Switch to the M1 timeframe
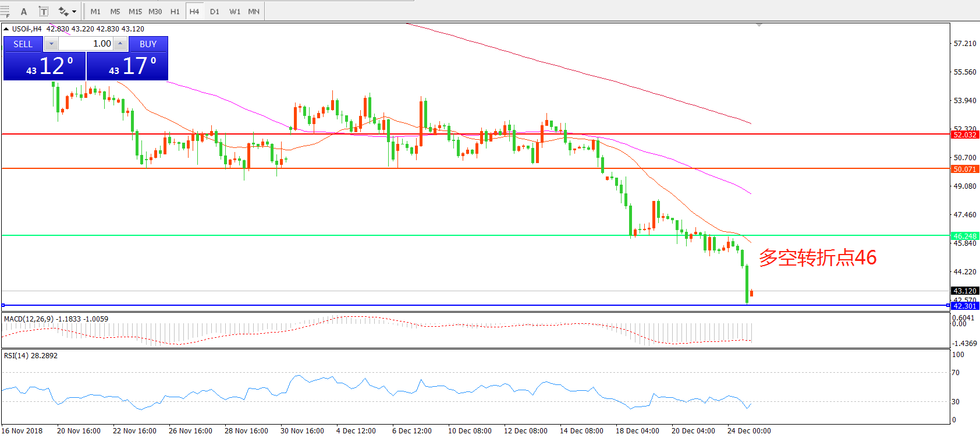Viewport: 980px width, 438px height. (95, 11)
